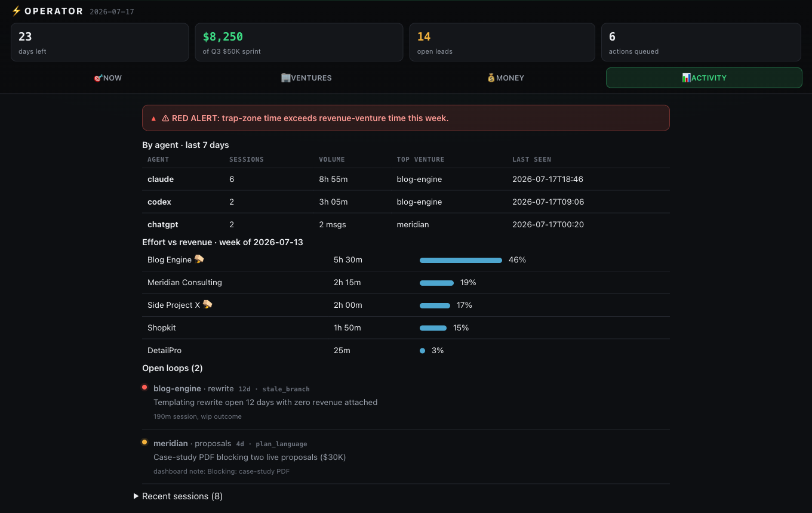
Task: Click the 2h 15m effort duration
Action: (x=347, y=282)
